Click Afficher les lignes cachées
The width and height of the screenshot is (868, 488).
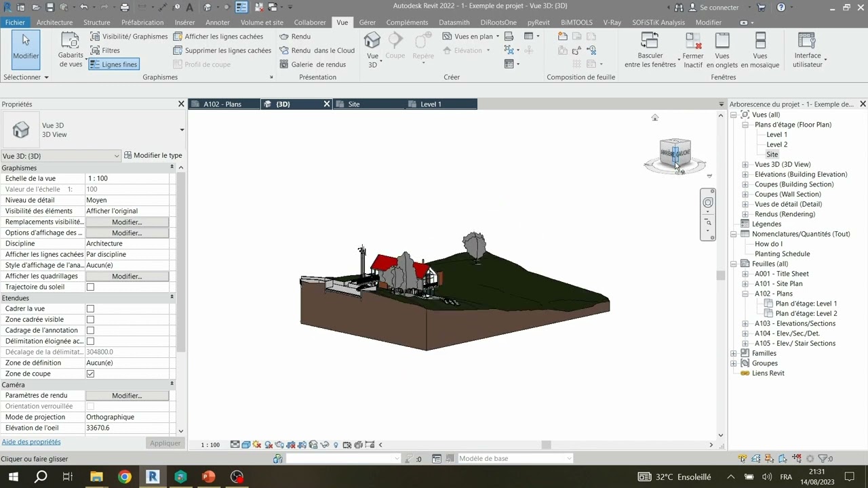(x=218, y=37)
